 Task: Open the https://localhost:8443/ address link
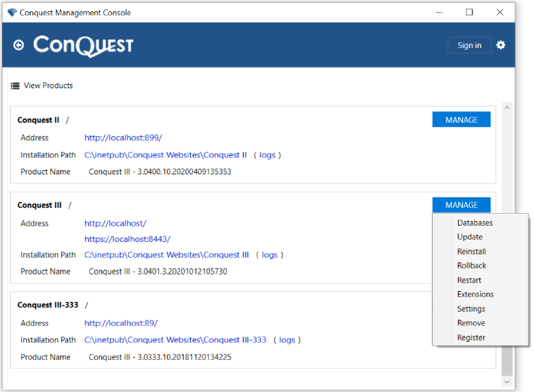pyautogui.click(x=127, y=239)
